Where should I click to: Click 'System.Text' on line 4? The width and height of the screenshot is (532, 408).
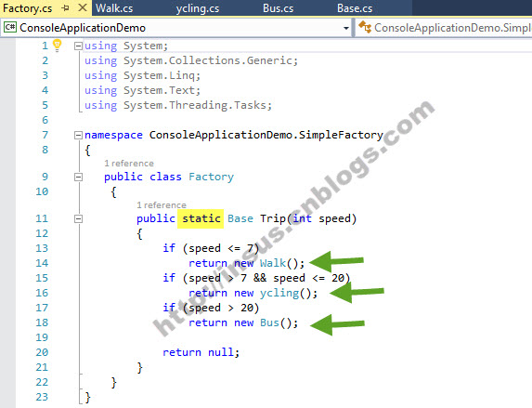click(159, 90)
